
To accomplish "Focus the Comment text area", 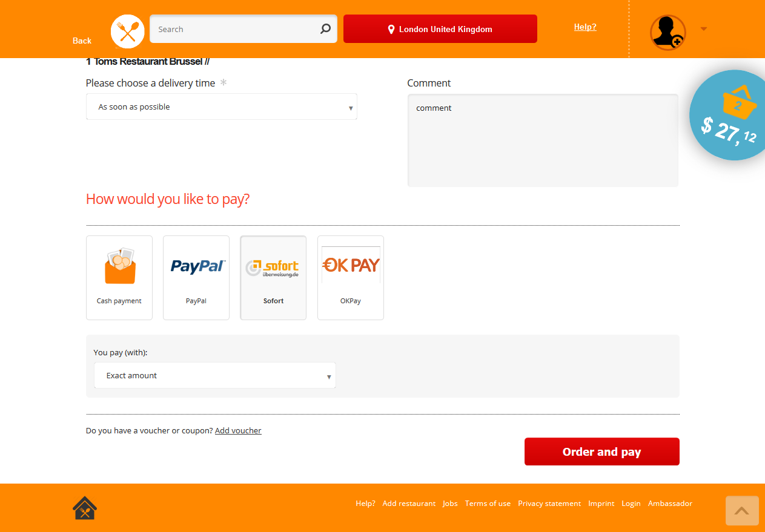I will 543,140.
